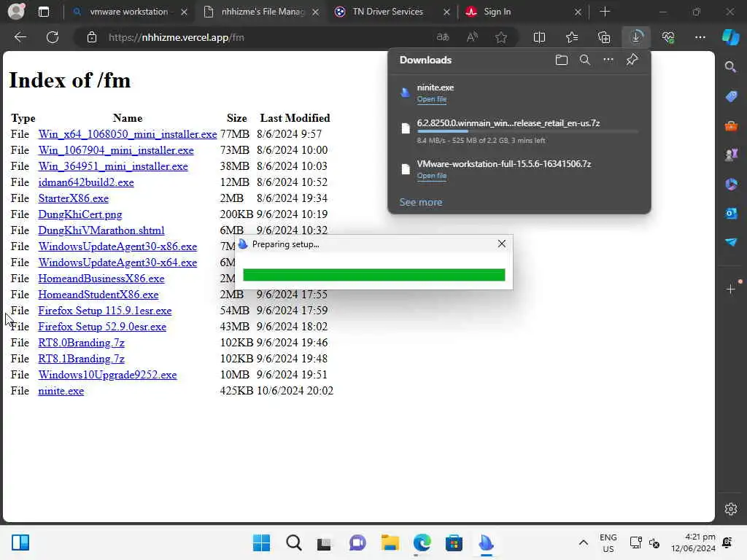
Task: Open the sidebar Outlook icon
Action: pos(731,213)
